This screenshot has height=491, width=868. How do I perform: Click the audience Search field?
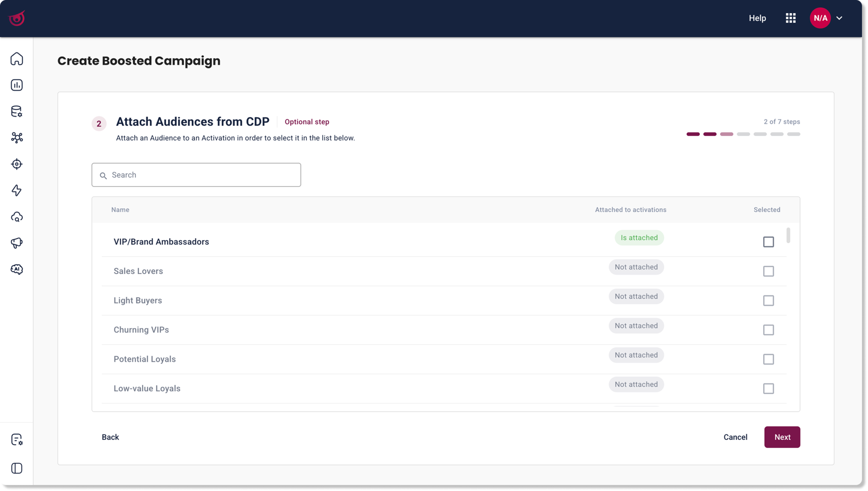click(x=196, y=175)
